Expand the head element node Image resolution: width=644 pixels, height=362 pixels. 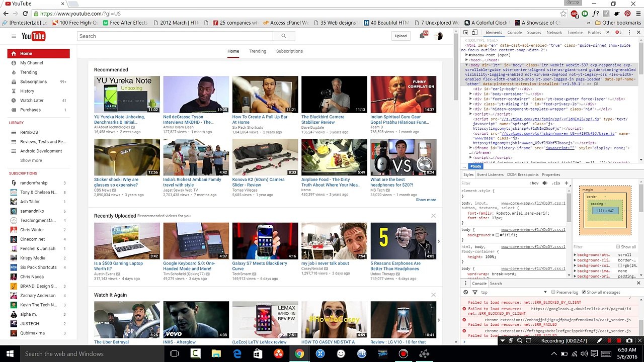[x=466, y=60]
